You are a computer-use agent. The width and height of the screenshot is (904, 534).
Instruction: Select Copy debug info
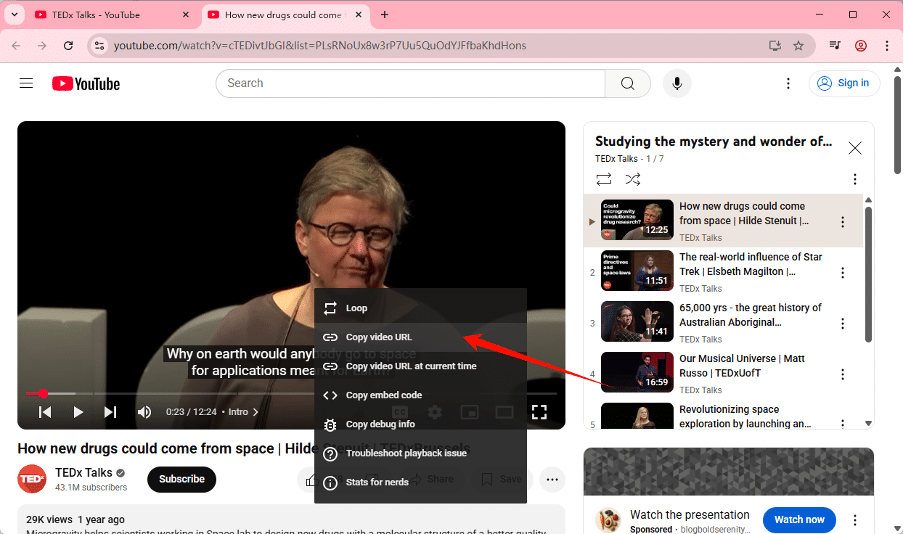420,424
